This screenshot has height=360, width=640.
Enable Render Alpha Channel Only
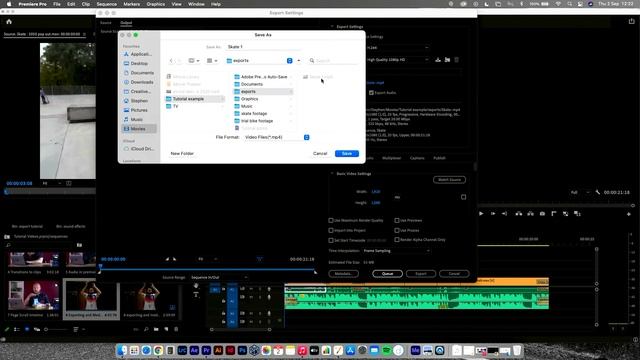click(x=397, y=240)
